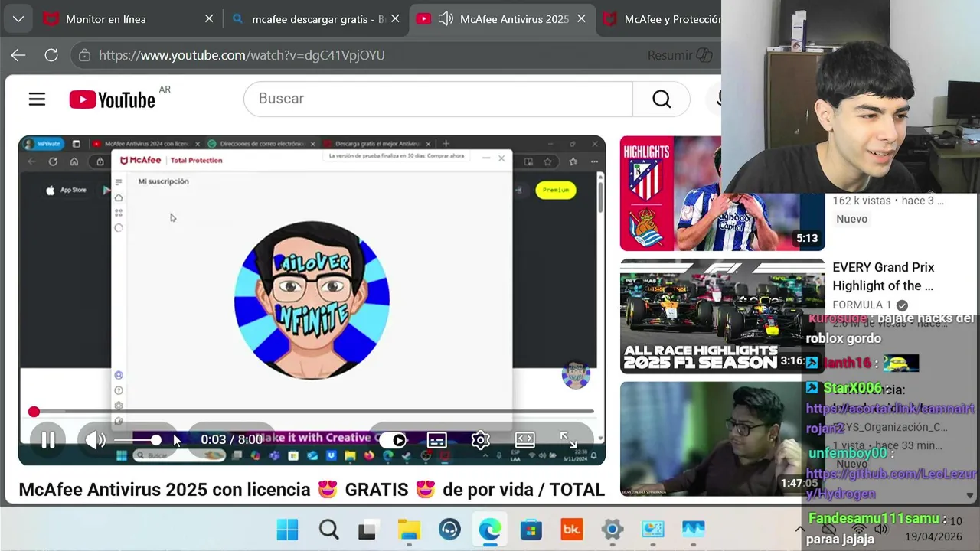Screen dimensions: 980x551
Task: Click the Resumir button in address bar
Action: pyautogui.click(x=680, y=55)
